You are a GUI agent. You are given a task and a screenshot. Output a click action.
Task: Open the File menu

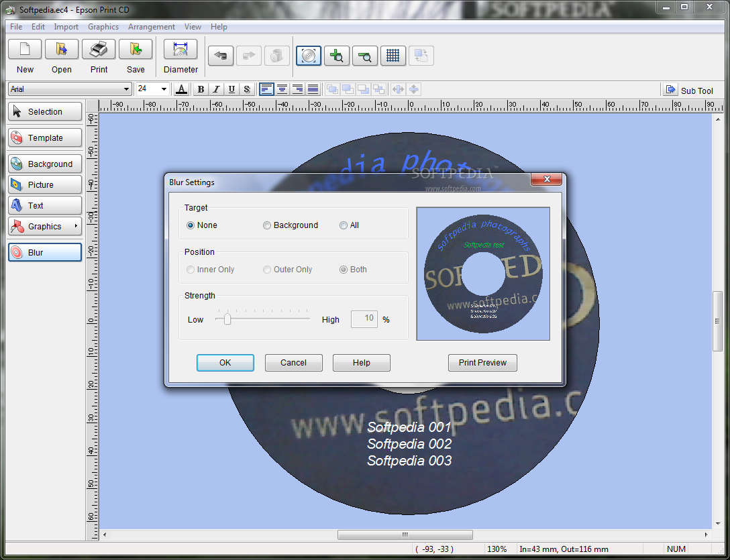click(x=16, y=27)
